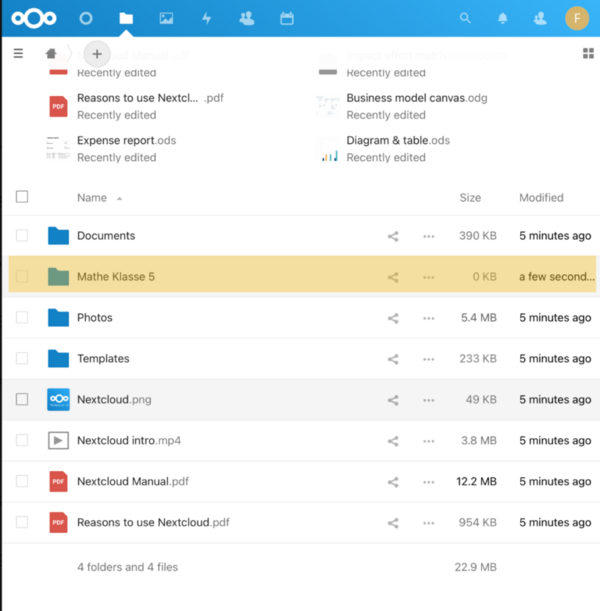Open the Mathe Klasse 5 folder

click(116, 276)
